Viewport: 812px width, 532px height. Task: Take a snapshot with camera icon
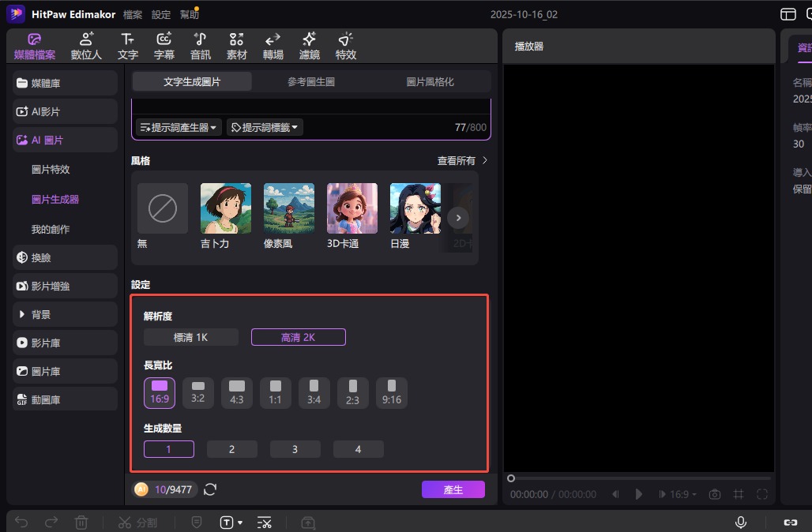[x=715, y=494]
